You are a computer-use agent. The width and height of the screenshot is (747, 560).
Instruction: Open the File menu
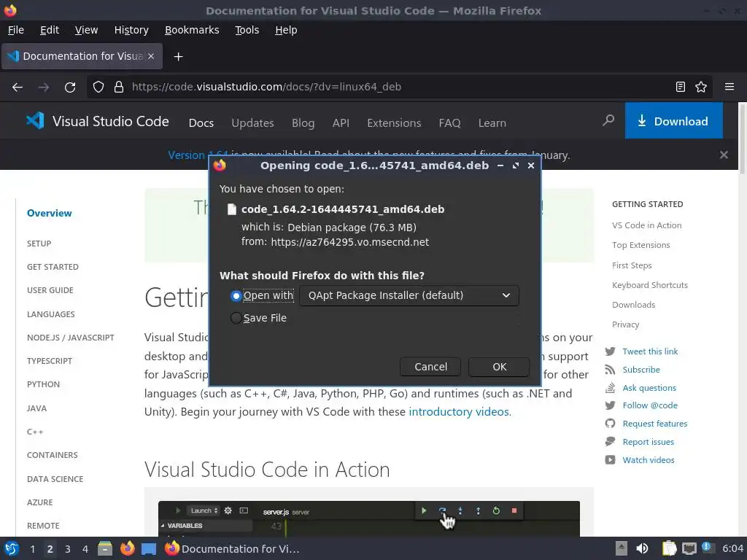[x=16, y=30]
